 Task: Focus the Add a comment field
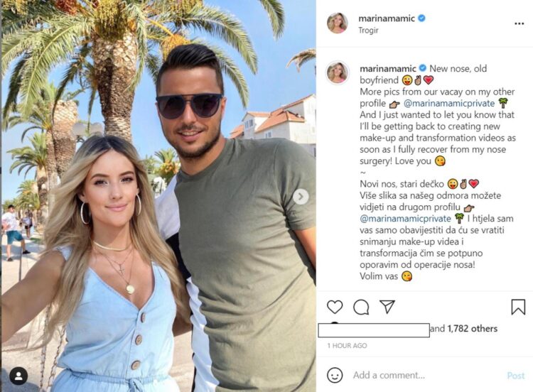[428, 375]
